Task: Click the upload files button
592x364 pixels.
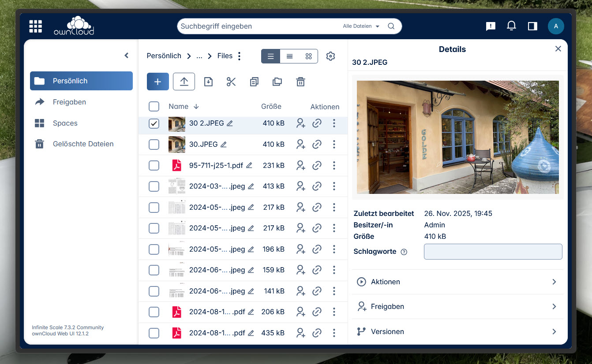Action: point(184,82)
